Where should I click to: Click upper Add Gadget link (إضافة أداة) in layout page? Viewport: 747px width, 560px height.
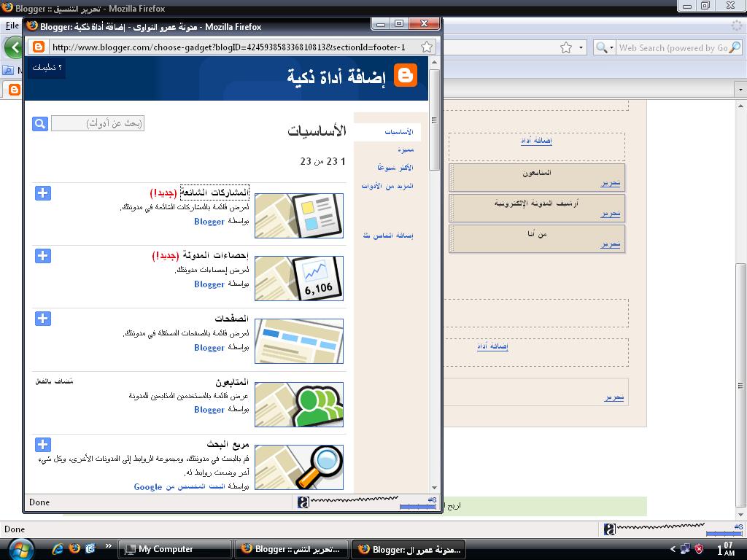pyautogui.click(x=536, y=141)
